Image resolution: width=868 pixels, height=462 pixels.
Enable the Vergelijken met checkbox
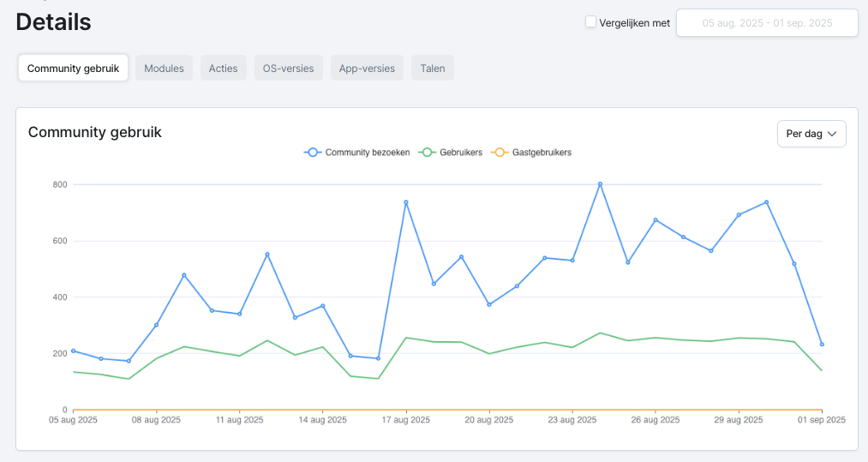click(x=590, y=22)
